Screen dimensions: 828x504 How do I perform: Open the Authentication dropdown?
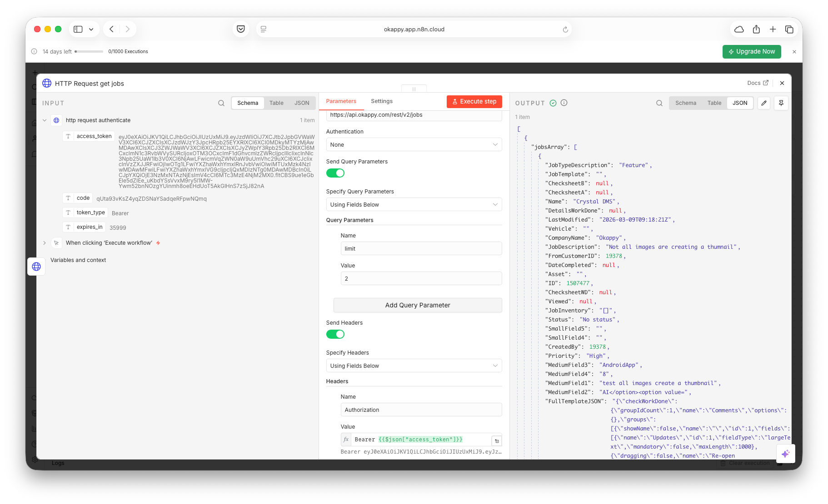pos(414,144)
